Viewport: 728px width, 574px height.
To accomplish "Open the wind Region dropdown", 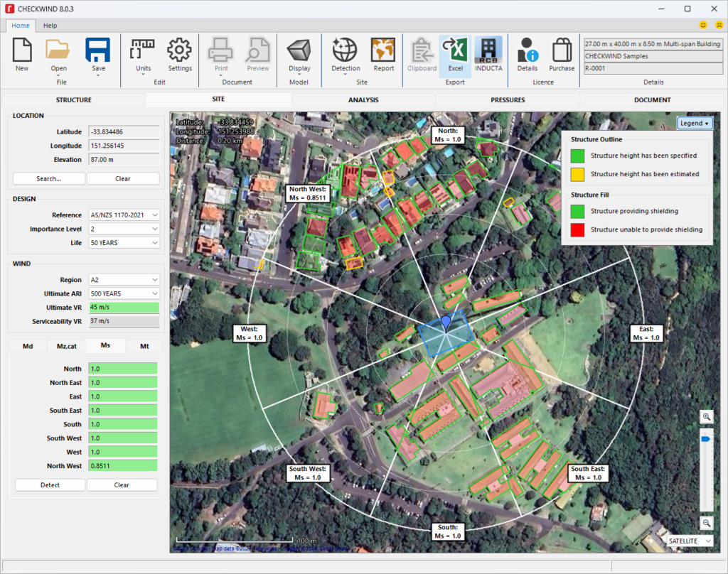I will [124, 280].
